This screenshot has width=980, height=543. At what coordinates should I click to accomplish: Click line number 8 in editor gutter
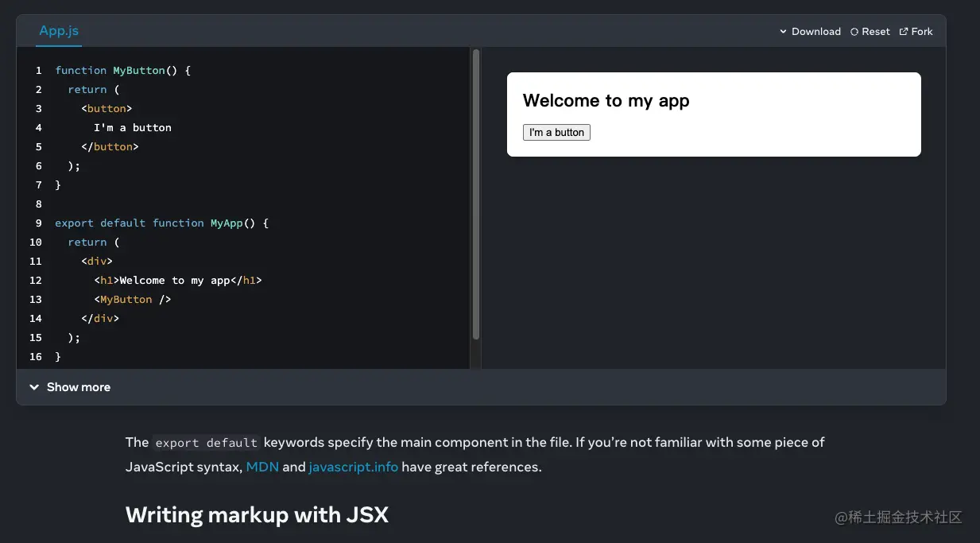pos(39,204)
